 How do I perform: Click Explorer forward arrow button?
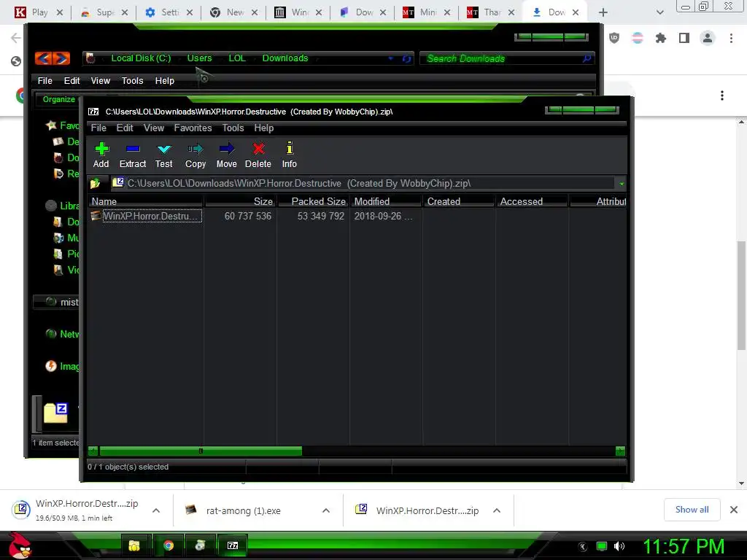(61, 58)
